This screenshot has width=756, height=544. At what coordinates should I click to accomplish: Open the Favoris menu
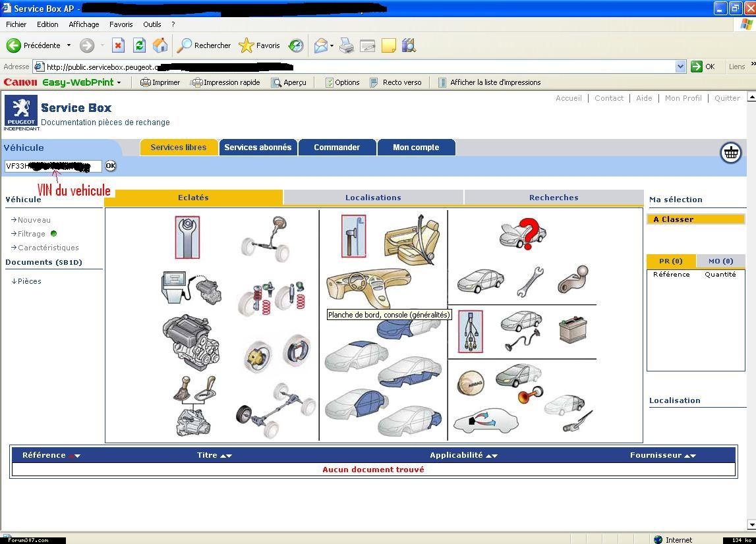coord(121,24)
